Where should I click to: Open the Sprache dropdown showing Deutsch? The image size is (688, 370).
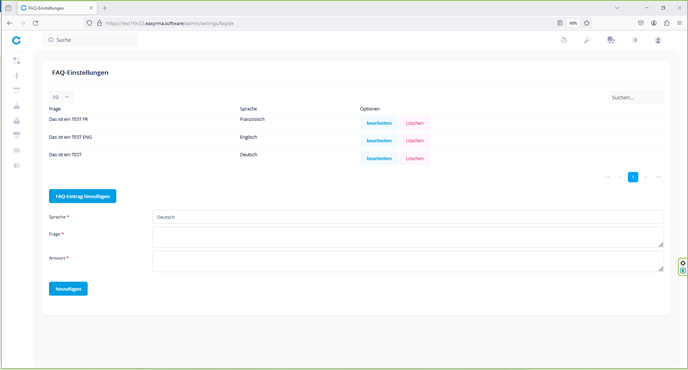tap(408, 217)
